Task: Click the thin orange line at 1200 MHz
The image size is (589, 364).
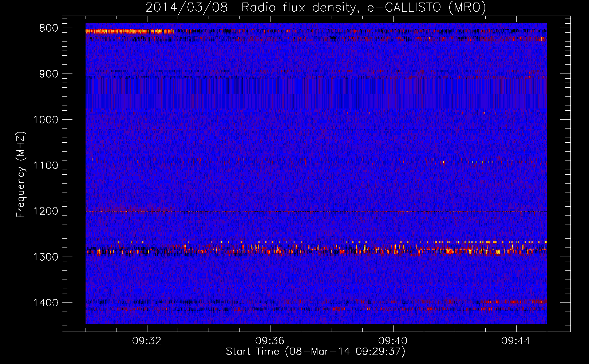Action: click(x=316, y=211)
